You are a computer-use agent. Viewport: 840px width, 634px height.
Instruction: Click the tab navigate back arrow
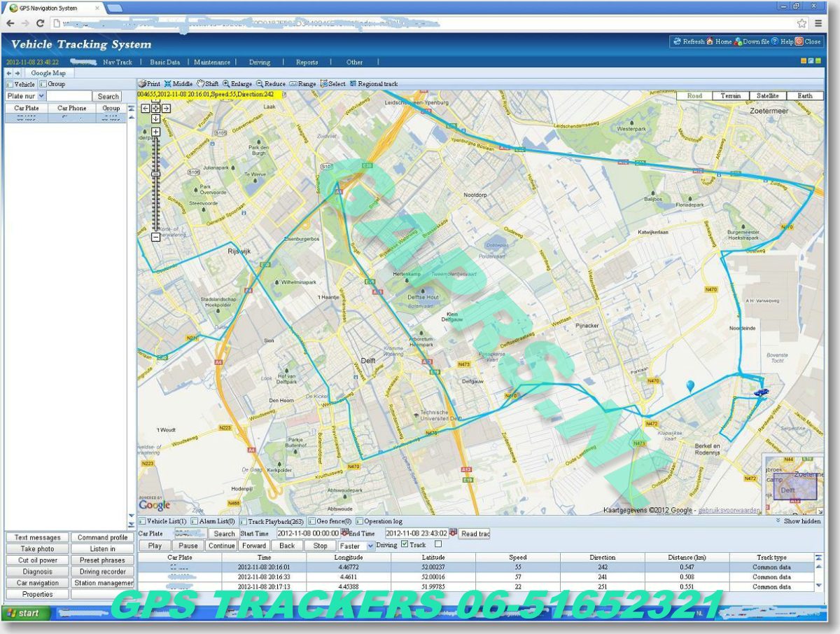8,73
